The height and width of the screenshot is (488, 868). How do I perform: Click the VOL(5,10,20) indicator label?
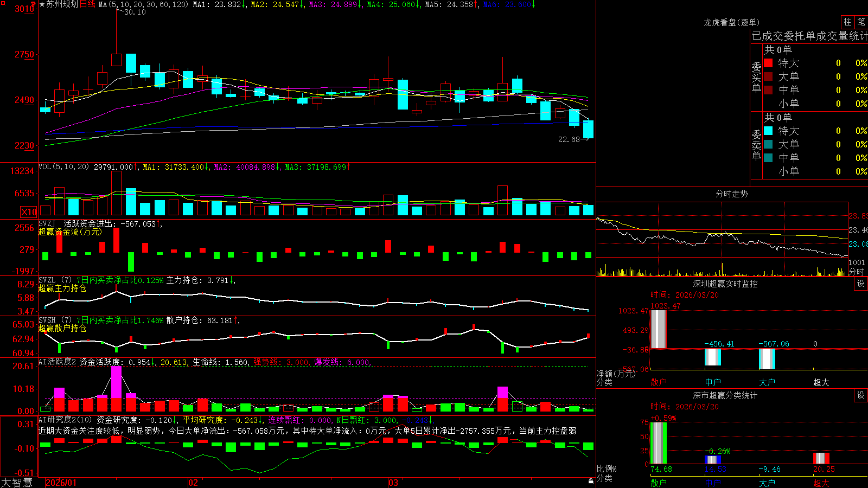[x=64, y=167]
